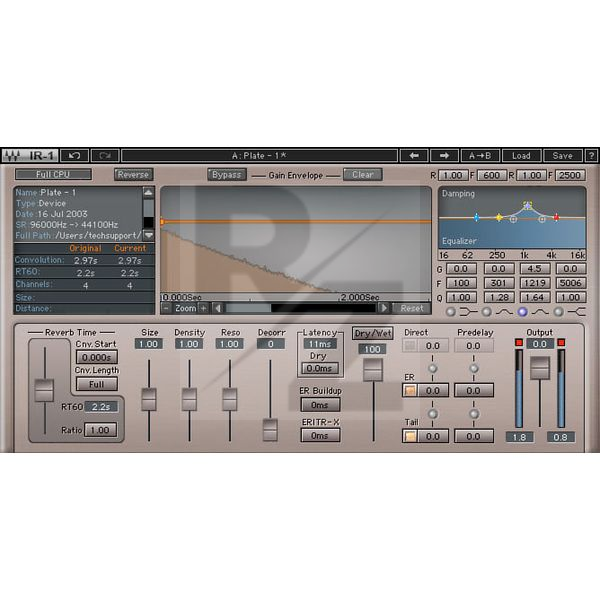Click the low-shelf filter shape icon

click(468, 312)
